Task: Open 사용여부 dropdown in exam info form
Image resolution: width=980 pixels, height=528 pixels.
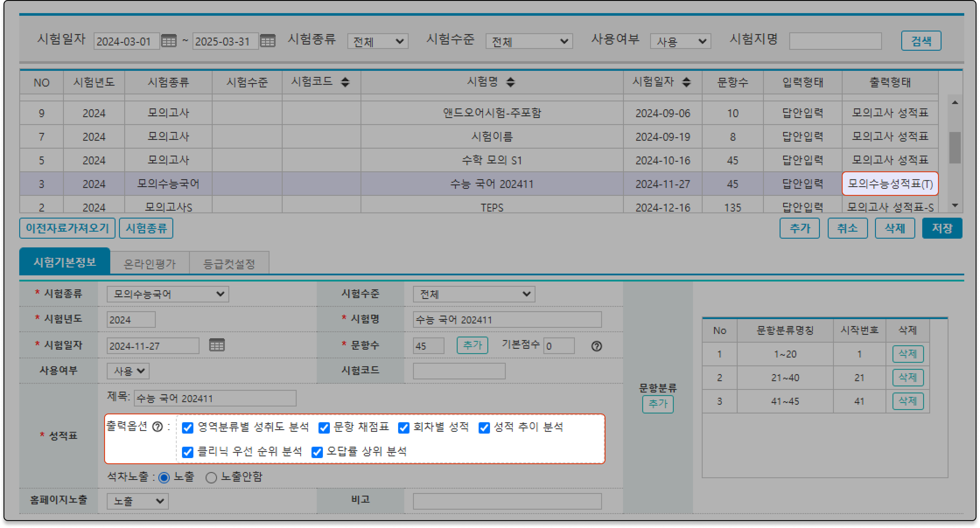Action: click(x=128, y=371)
